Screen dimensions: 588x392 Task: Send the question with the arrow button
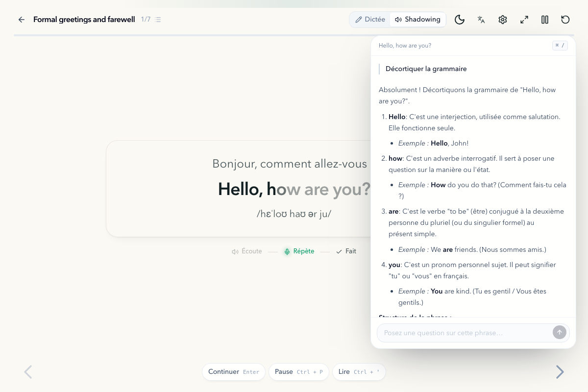coord(560,332)
